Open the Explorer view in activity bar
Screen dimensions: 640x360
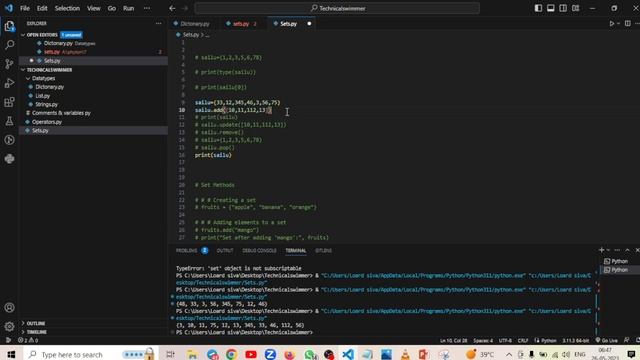9,26
